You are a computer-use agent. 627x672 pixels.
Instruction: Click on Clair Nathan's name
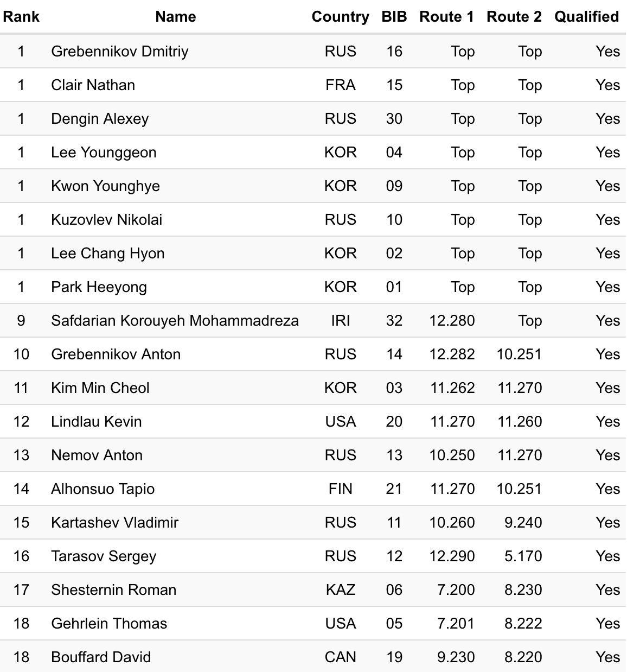click(93, 85)
